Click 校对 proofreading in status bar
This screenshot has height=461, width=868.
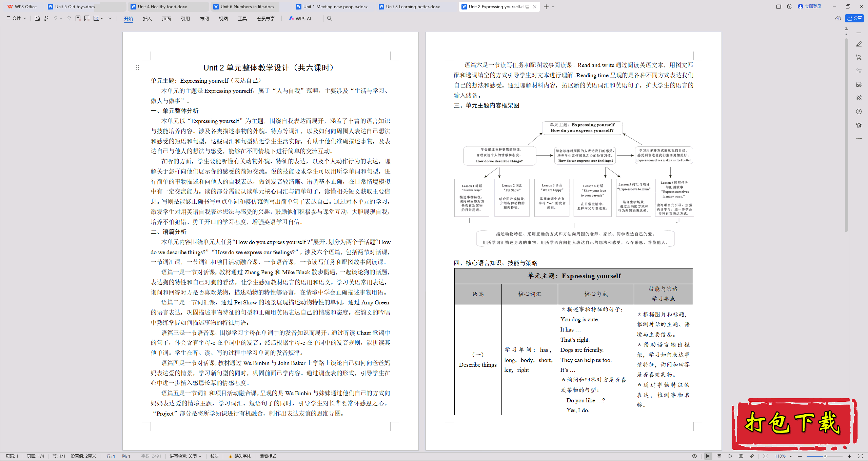pyautogui.click(x=214, y=456)
